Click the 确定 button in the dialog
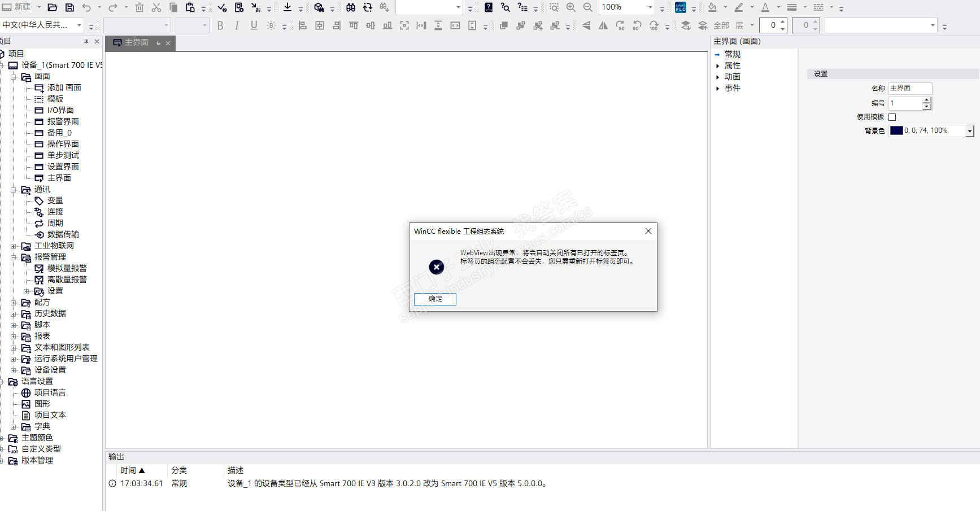This screenshot has width=980, height=511. coord(435,299)
